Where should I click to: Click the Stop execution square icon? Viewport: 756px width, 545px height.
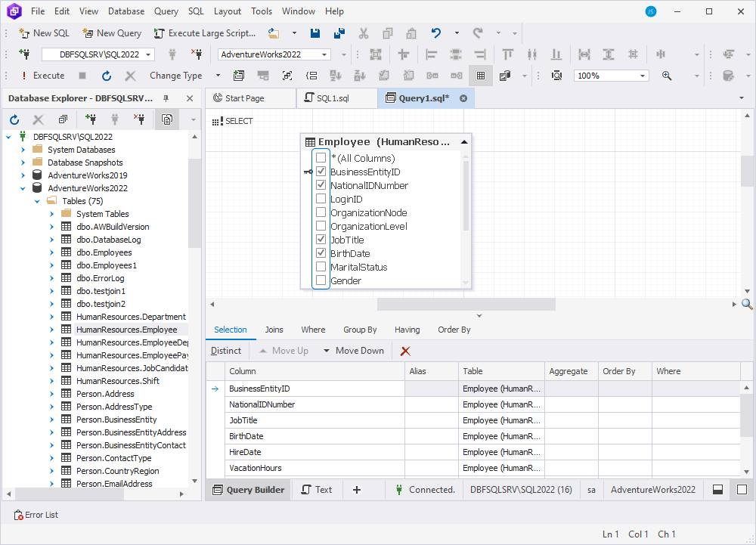[82, 76]
